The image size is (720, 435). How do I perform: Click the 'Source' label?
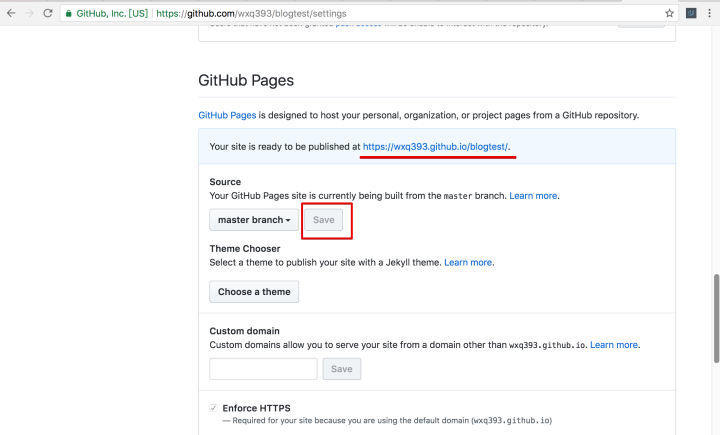pyautogui.click(x=225, y=182)
